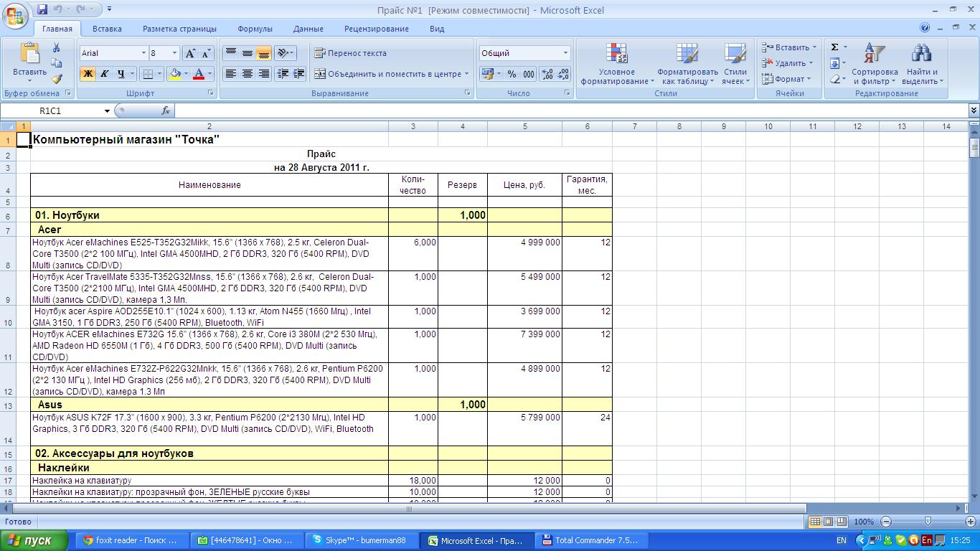The width and height of the screenshot is (980, 551).
Task: Open the round Office button menu
Action: click(x=15, y=15)
